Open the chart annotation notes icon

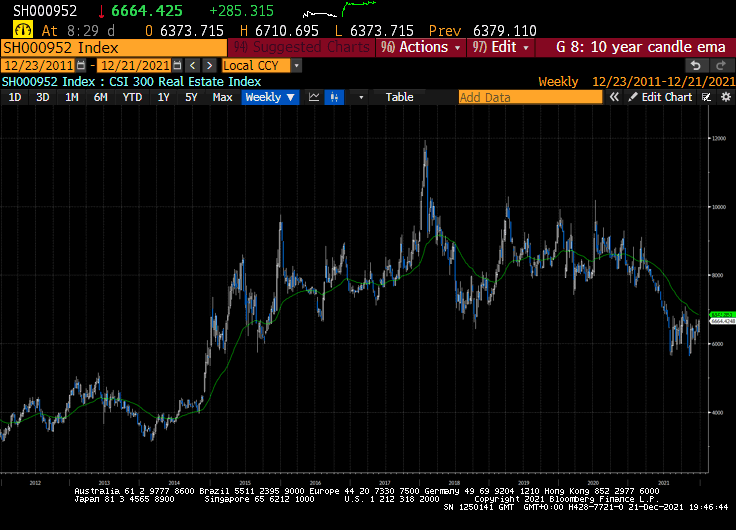tap(706, 97)
